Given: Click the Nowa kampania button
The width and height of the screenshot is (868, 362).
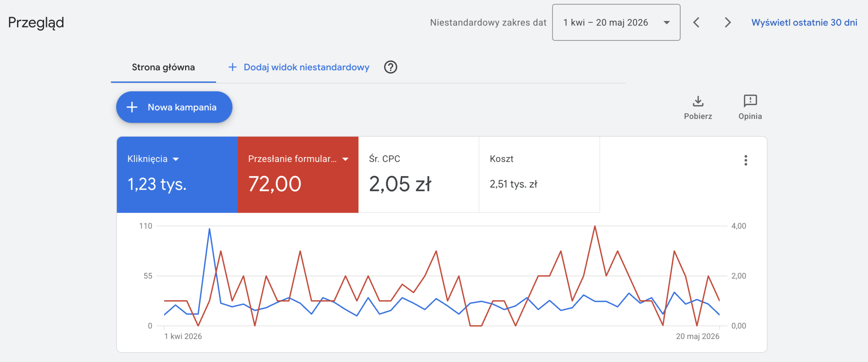Looking at the screenshot, I should [174, 107].
